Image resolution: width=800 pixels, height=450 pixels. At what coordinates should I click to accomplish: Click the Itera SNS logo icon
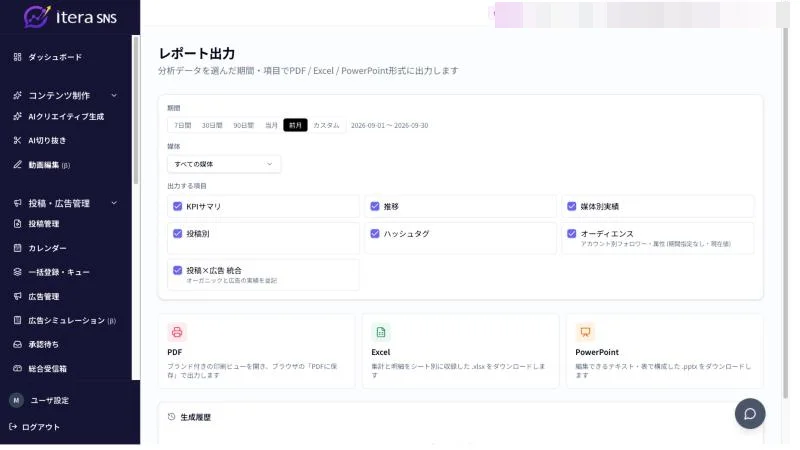[x=37, y=17]
